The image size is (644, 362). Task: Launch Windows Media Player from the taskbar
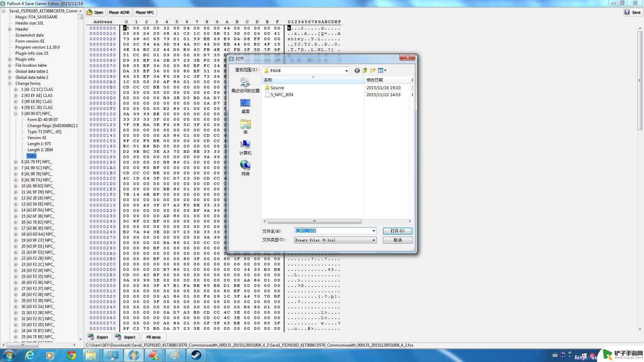(50, 355)
